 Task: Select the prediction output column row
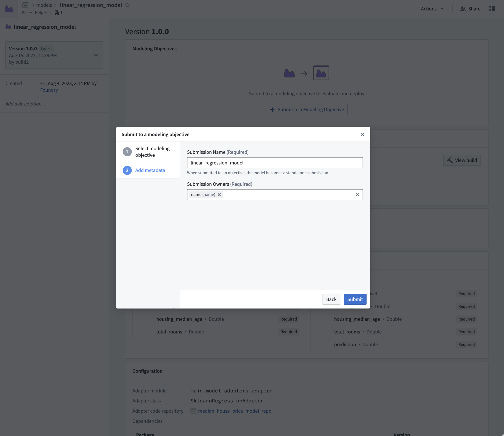click(396, 345)
